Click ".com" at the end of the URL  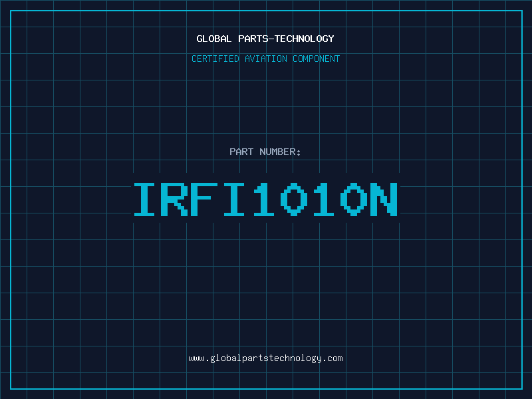(x=332, y=358)
